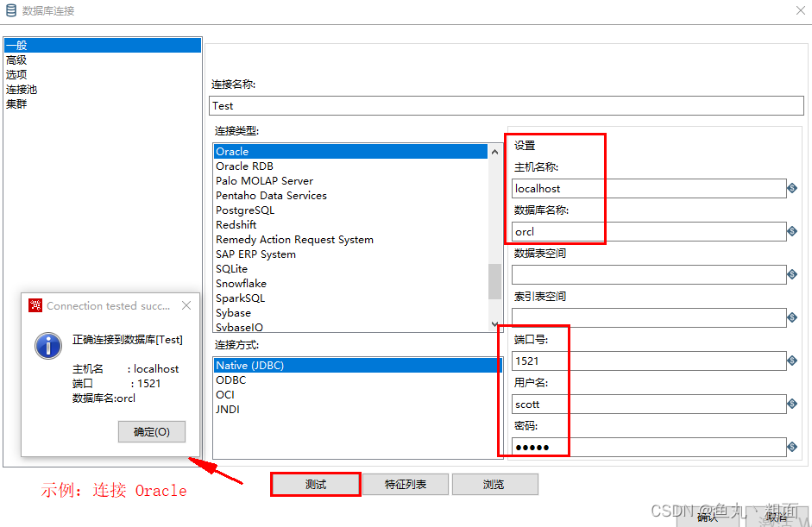812x527 pixels.
Task: Click variable icon next to port number field
Action: coord(792,361)
